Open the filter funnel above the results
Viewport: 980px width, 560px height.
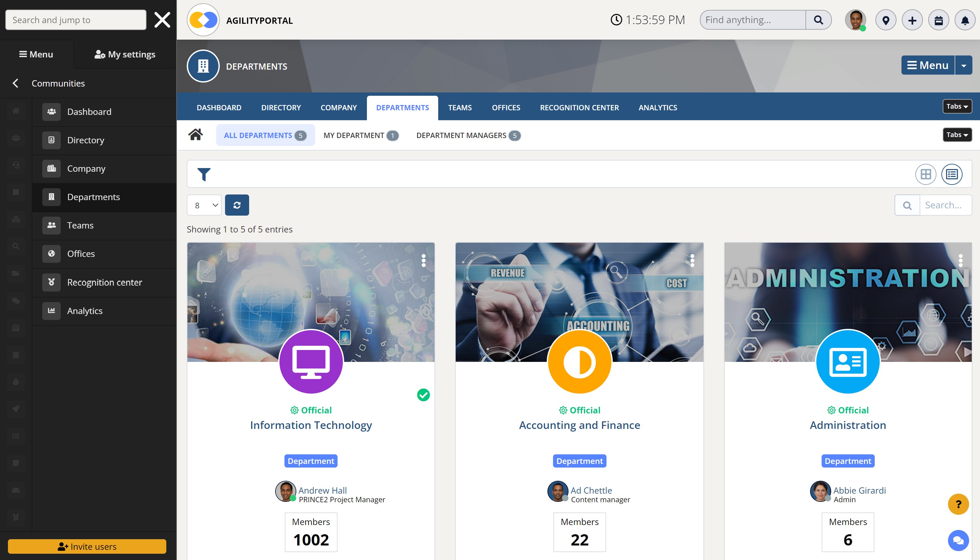tap(204, 174)
